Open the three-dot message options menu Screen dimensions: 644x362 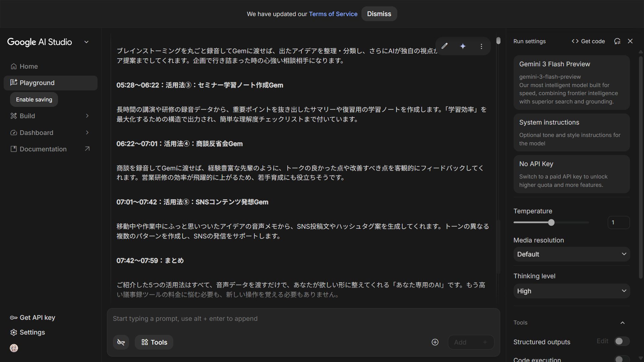tap(481, 46)
